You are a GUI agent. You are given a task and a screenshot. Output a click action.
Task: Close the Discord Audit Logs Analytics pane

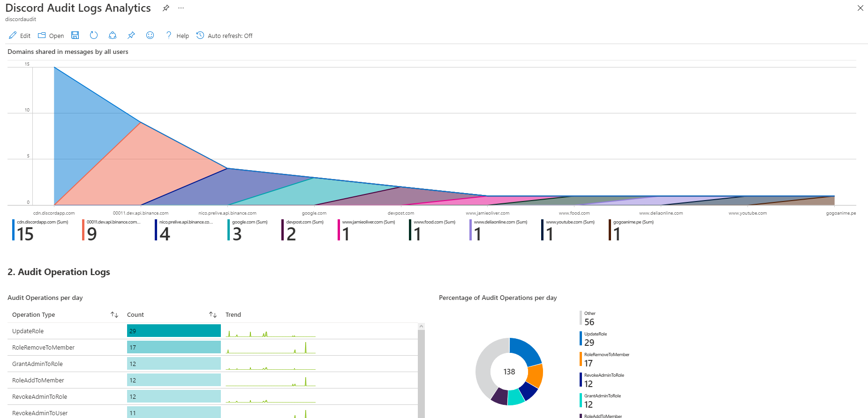click(860, 8)
